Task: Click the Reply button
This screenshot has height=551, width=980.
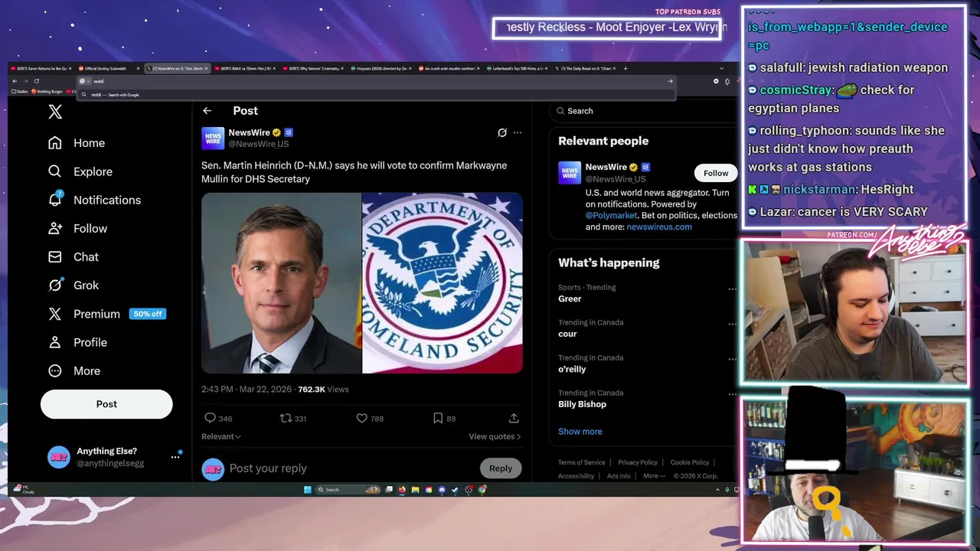Action: click(501, 468)
